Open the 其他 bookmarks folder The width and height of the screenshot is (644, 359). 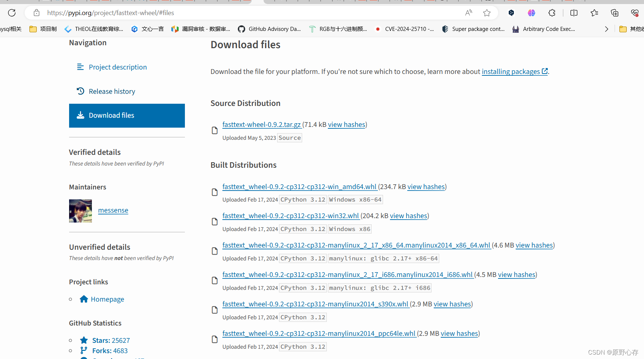click(x=631, y=29)
